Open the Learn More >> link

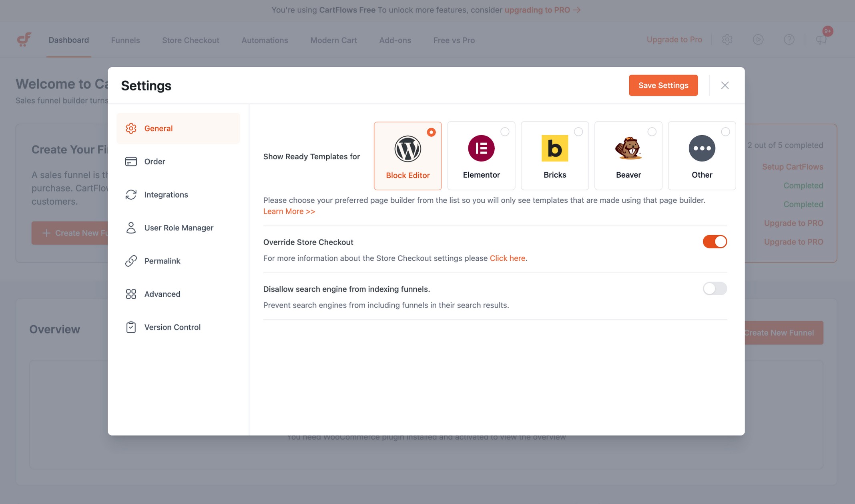[289, 211]
